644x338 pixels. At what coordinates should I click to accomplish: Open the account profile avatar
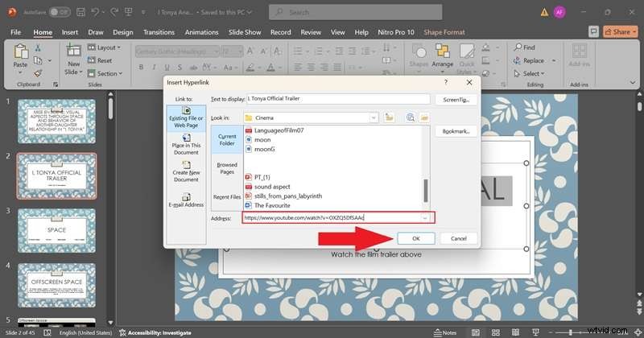pos(559,12)
